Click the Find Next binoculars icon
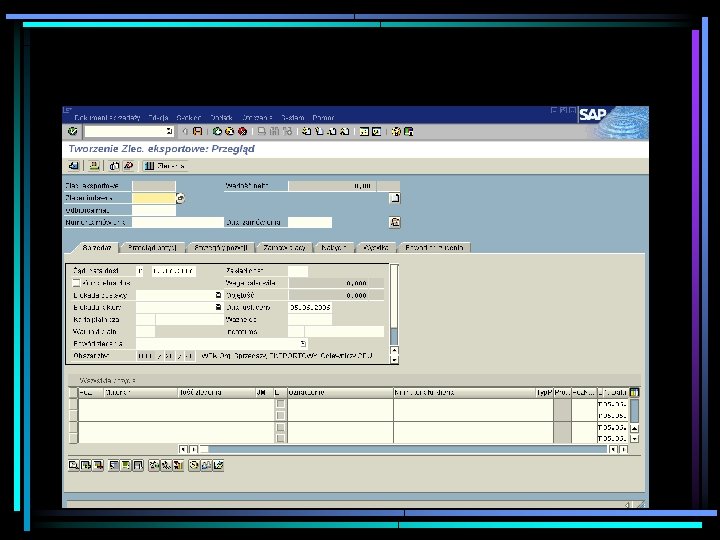 pyautogui.click(x=287, y=131)
